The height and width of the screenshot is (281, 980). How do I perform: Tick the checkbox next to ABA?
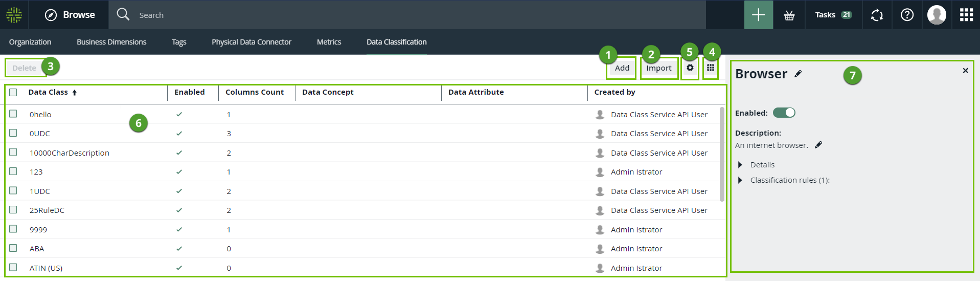click(x=13, y=248)
